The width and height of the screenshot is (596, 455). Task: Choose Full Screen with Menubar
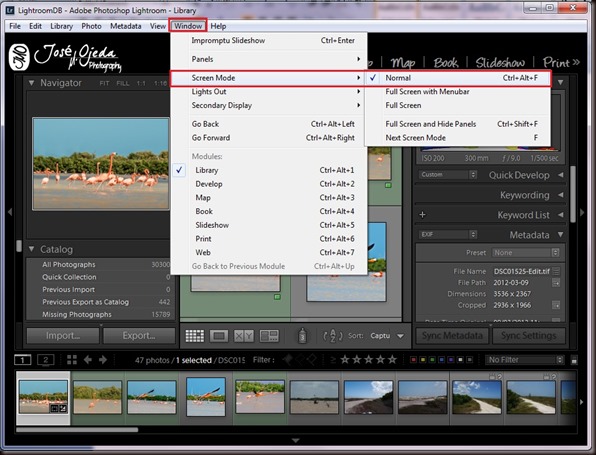tap(458, 92)
